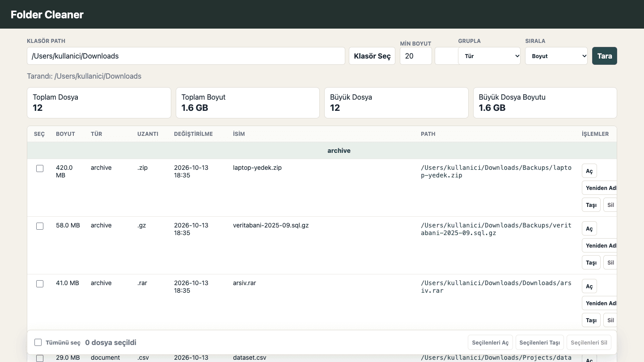This screenshot has width=644, height=362.
Task: Click the file name veritabani-2025-09.sql.gz
Action: [x=271, y=225]
